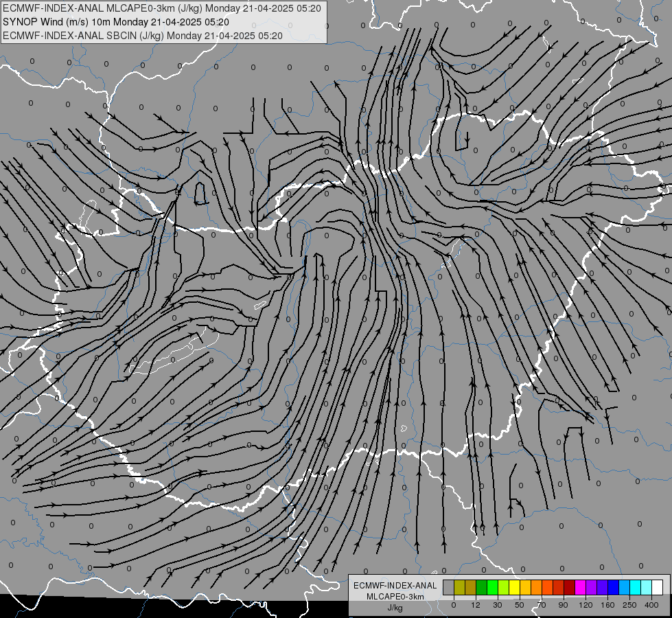Click the SYNOP Wind 10m title line

point(116,22)
